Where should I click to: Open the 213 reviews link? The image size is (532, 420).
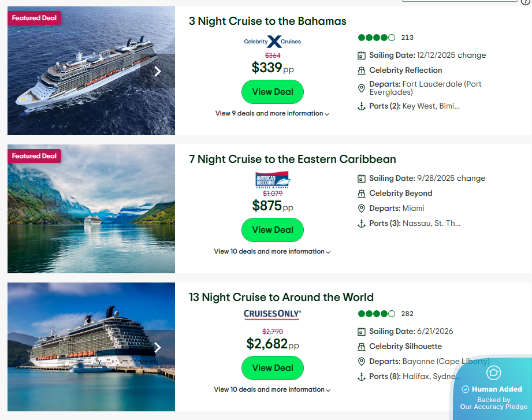[x=407, y=37]
